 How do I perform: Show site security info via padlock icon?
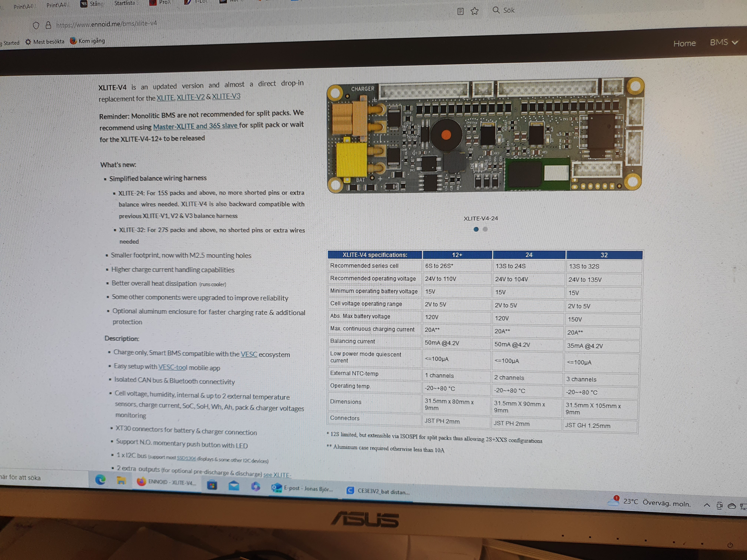tap(48, 25)
